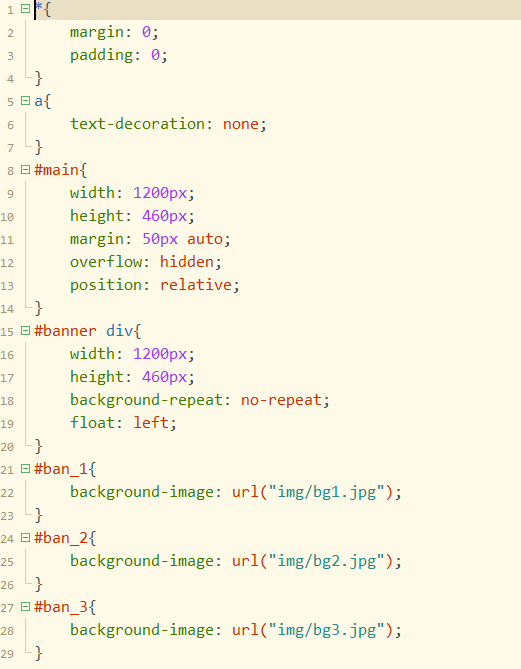Click the '#ban_3' selector text
521x669 pixels.
coord(61,607)
